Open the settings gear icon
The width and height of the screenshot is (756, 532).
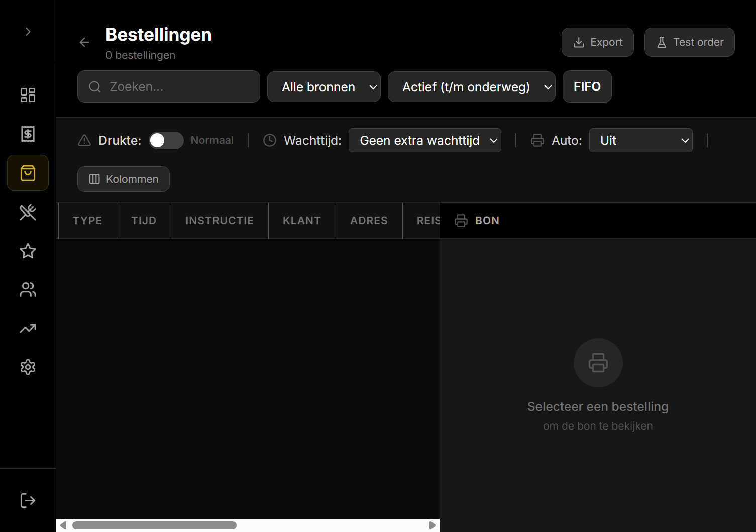[28, 367]
